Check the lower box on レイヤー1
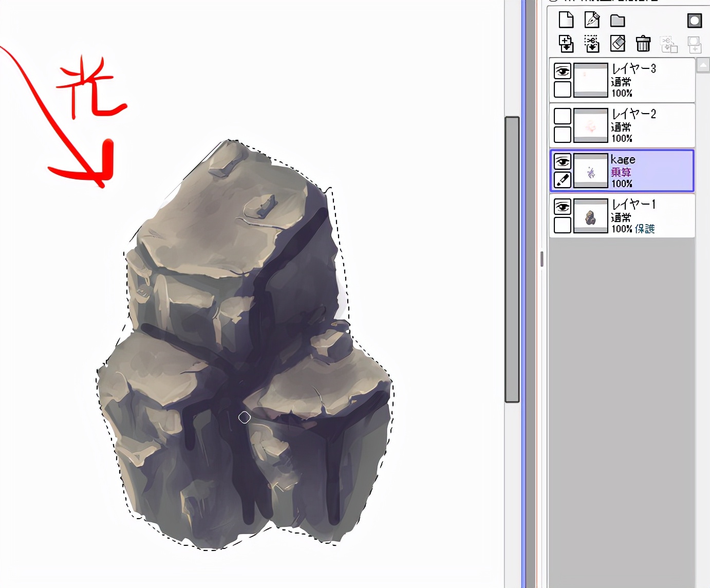The image size is (710, 588). 563,225
